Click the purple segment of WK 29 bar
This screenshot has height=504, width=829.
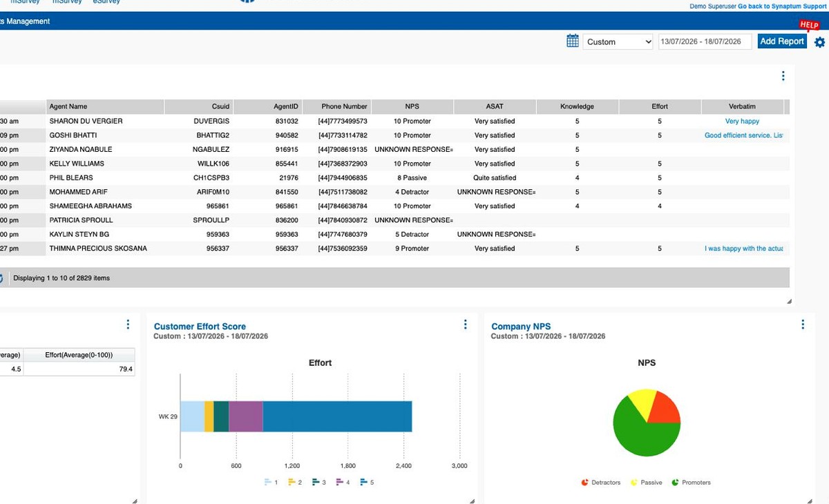click(246, 416)
